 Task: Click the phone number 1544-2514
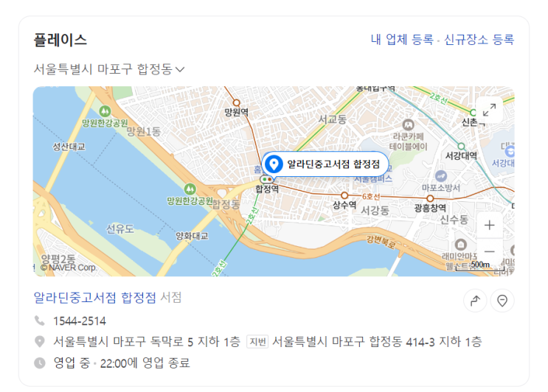80,321
